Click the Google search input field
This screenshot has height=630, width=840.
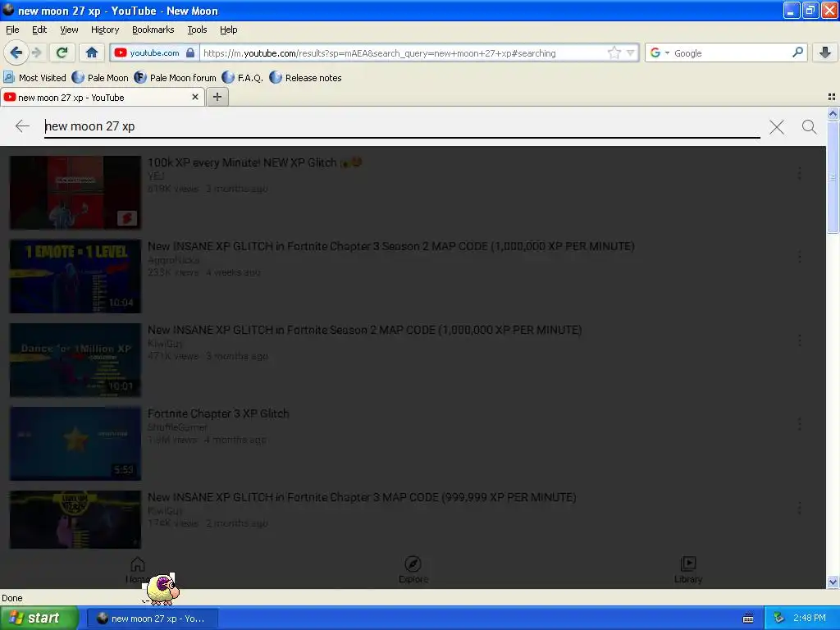731,53
